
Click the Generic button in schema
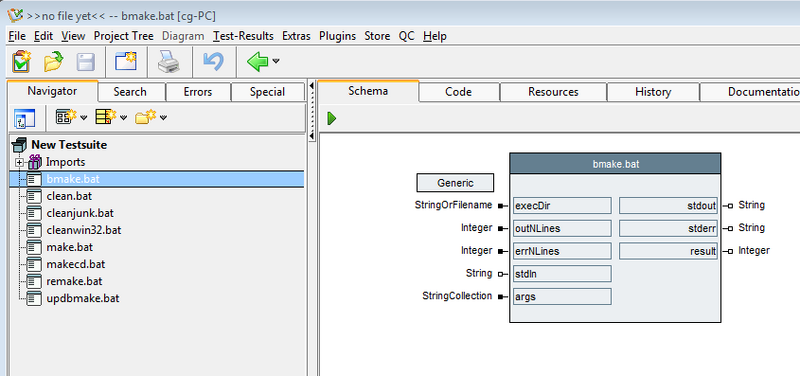tap(455, 183)
